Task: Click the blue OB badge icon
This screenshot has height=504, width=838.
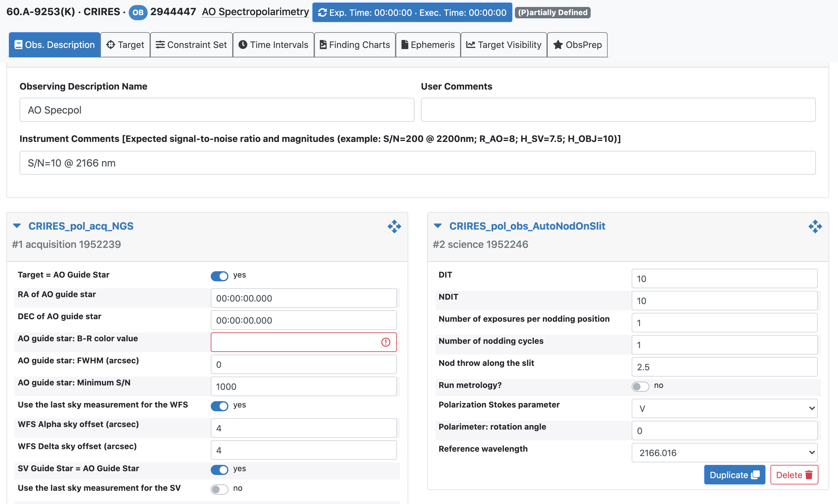Action: [138, 13]
